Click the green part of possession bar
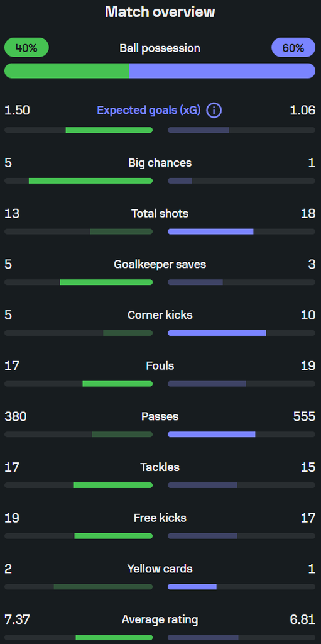Screen dimensions: 321x644 click(x=67, y=70)
